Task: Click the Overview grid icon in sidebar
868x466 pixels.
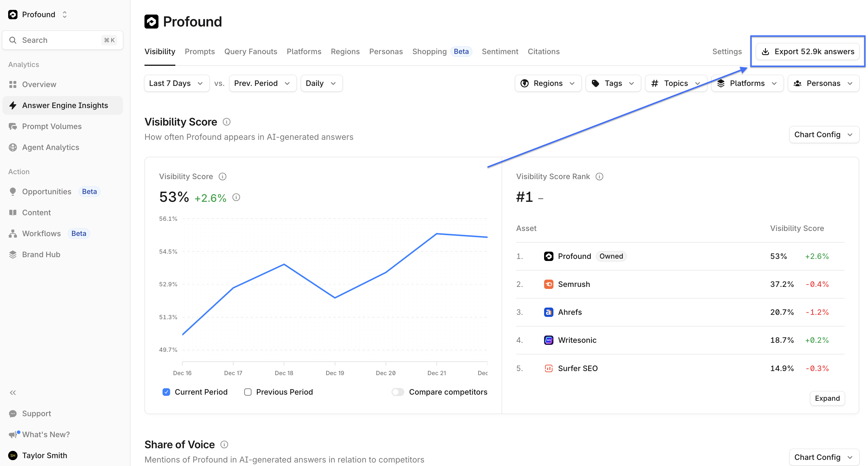Action: (13, 84)
